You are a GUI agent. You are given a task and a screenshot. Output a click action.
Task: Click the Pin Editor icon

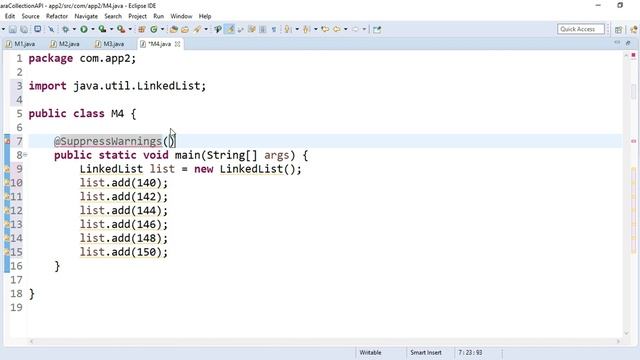pos(377,29)
